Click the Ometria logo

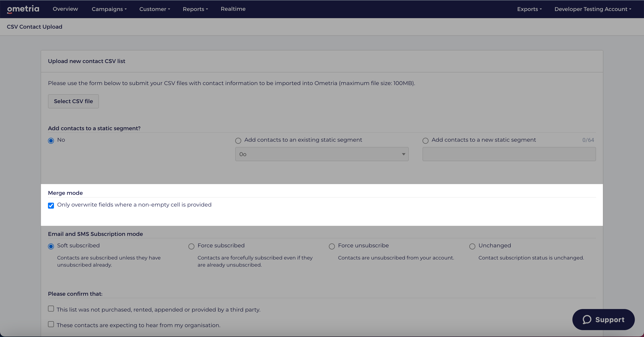[x=23, y=9]
